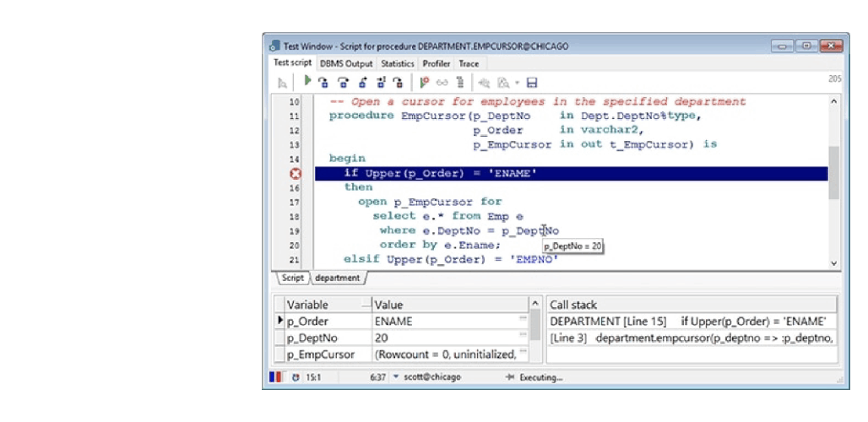
Task: Click line number 19 in the gutter
Action: point(294,231)
